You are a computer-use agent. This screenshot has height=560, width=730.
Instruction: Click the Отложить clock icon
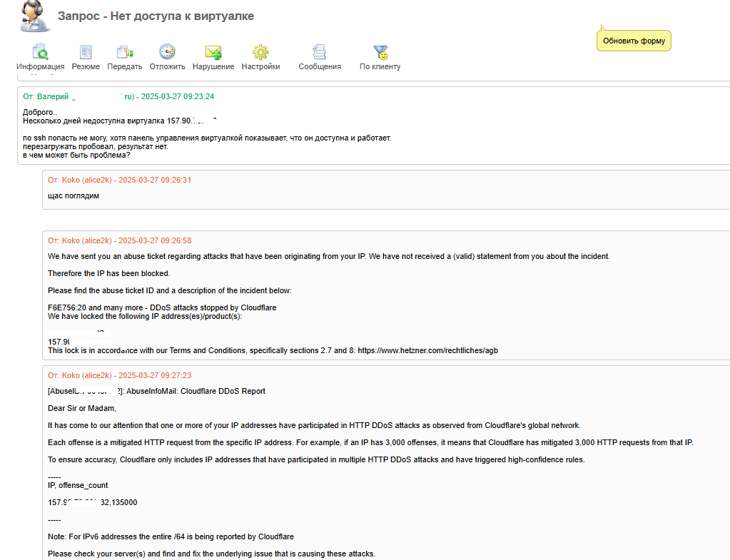coord(167,52)
